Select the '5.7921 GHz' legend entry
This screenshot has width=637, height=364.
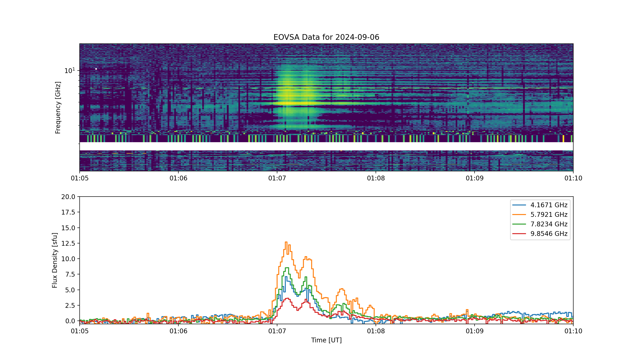[540, 215]
